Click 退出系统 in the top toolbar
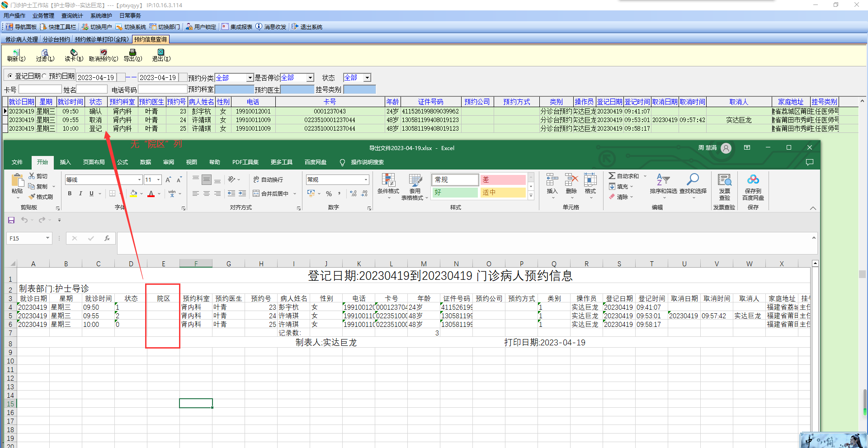 [x=307, y=27]
